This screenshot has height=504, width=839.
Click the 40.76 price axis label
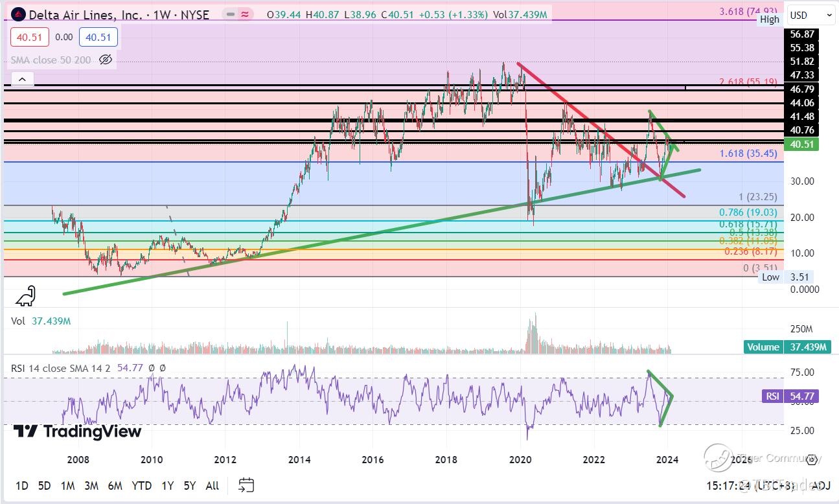pyautogui.click(x=801, y=130)
